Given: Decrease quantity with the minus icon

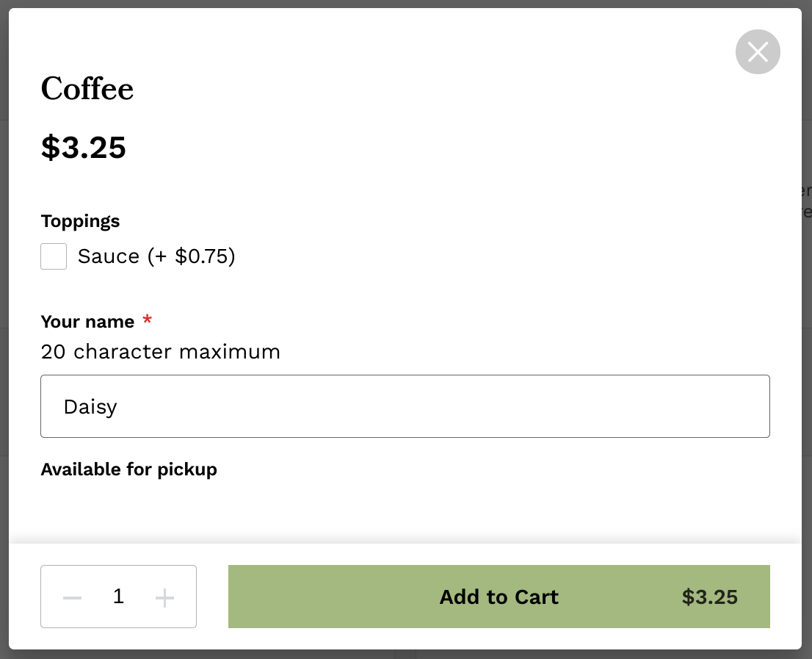Looking at the screenshot, I should click(x=72, y=597).
